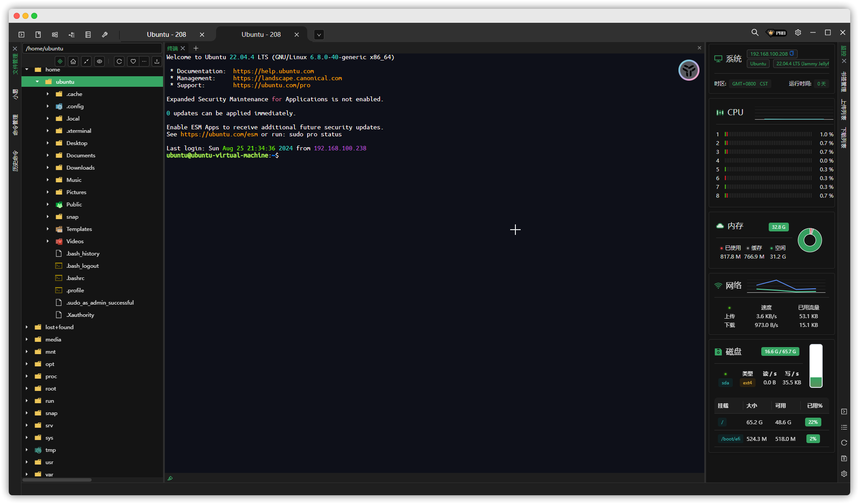Click the collapse arrows icon in file toolbar
Screen dimensions: 859x504
[86, 61]
